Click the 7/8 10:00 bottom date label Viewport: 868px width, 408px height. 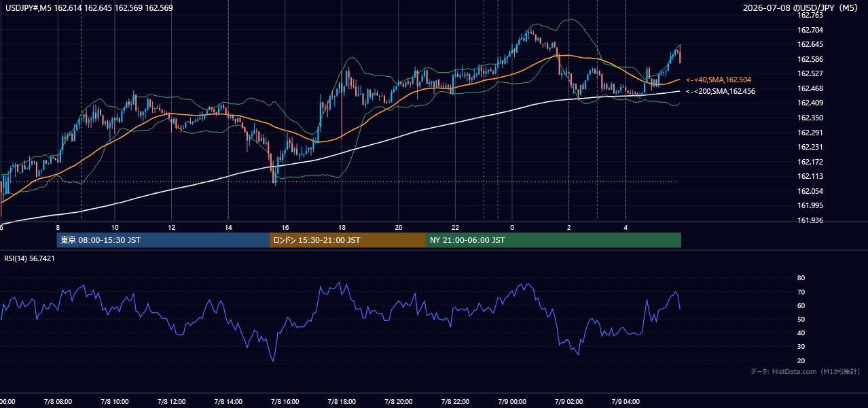click(115, 402)
